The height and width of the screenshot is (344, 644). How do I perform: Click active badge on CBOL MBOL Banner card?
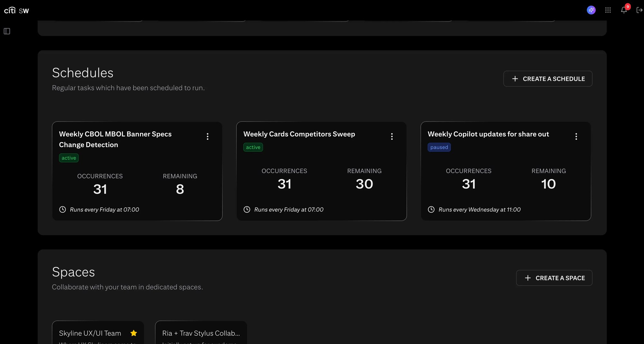[x=69, y=158]
